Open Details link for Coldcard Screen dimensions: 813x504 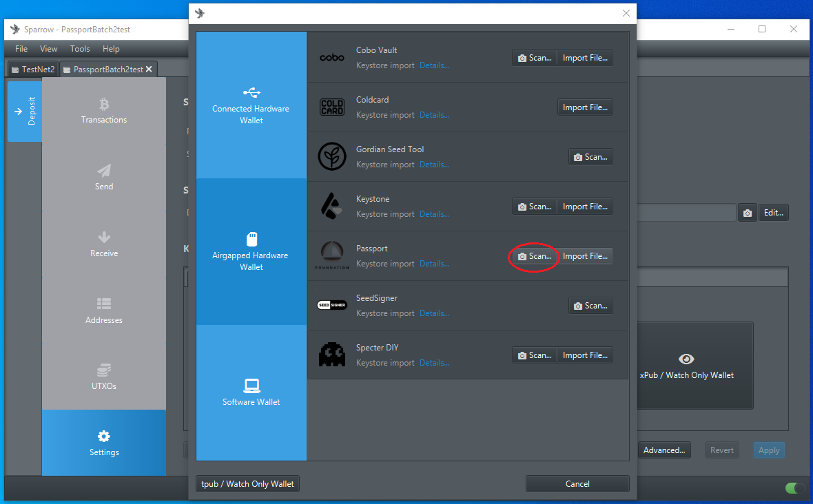click(x=435, y=115)
